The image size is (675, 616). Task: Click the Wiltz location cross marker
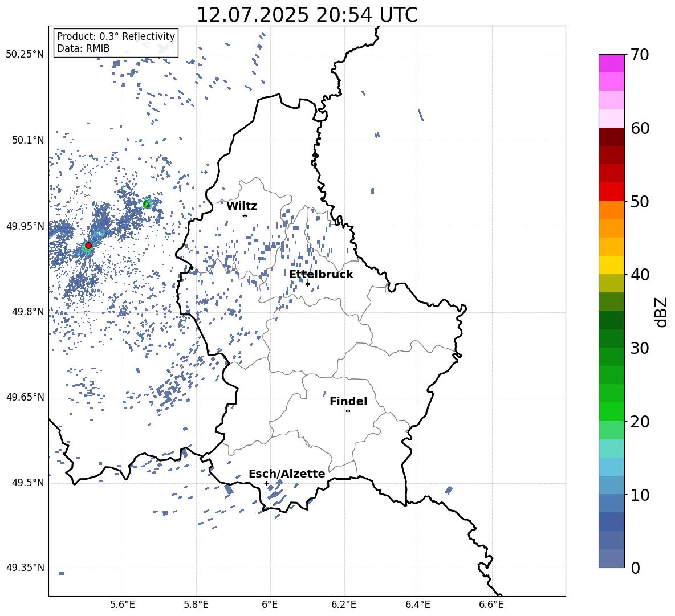pos(245,215)
